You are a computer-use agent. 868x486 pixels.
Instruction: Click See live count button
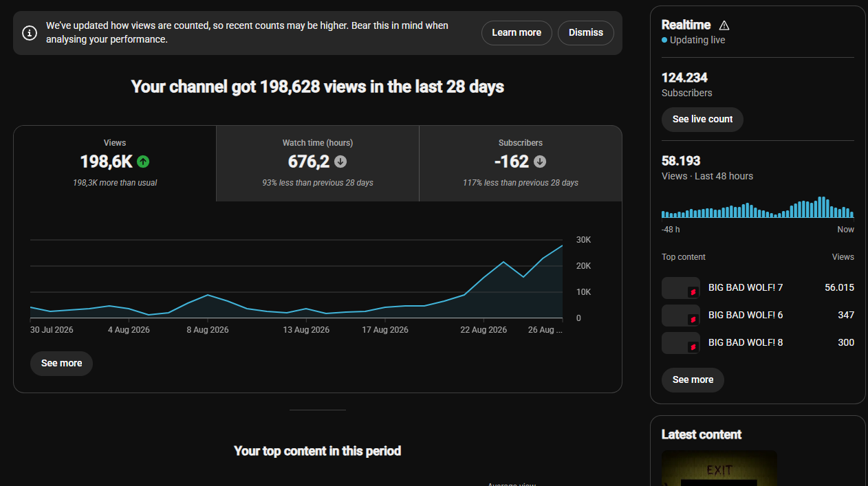[x=702, y=119]
